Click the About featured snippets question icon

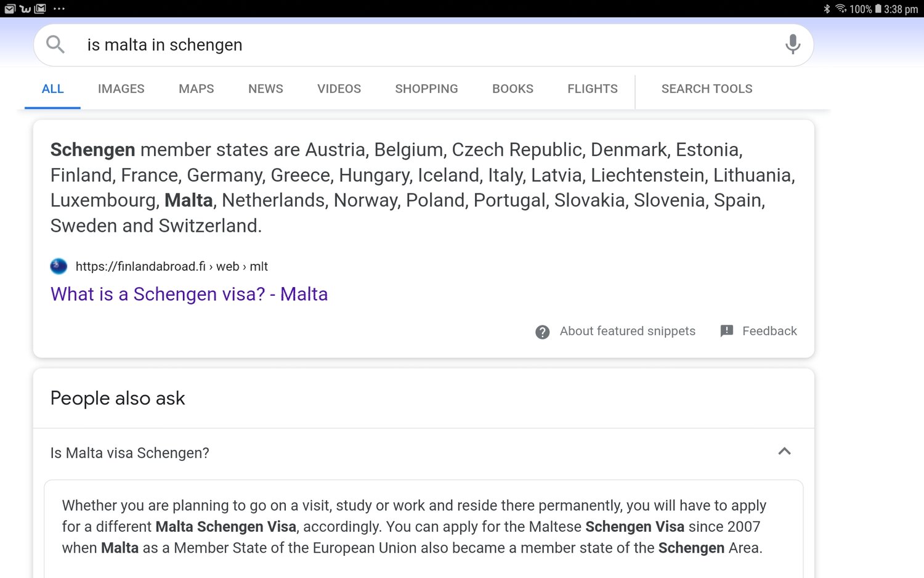tap(542, 332)
